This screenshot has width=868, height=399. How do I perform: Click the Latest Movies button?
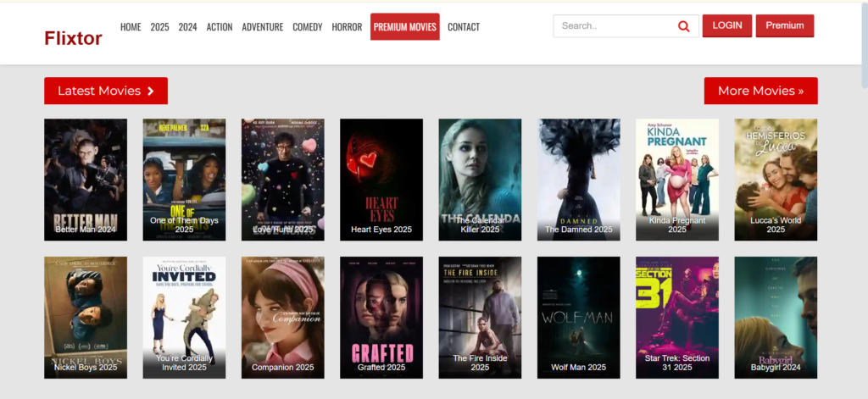coord(106,91)
